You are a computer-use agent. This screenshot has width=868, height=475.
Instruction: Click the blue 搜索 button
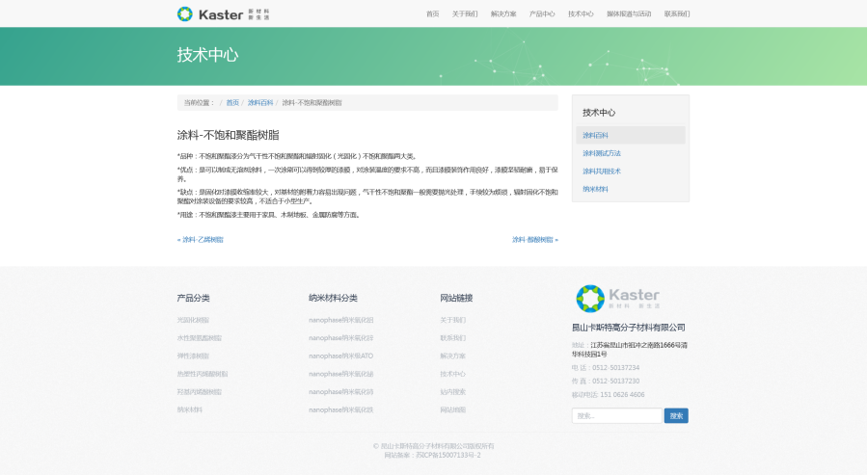pyautogui.click(x=676, y=416)
